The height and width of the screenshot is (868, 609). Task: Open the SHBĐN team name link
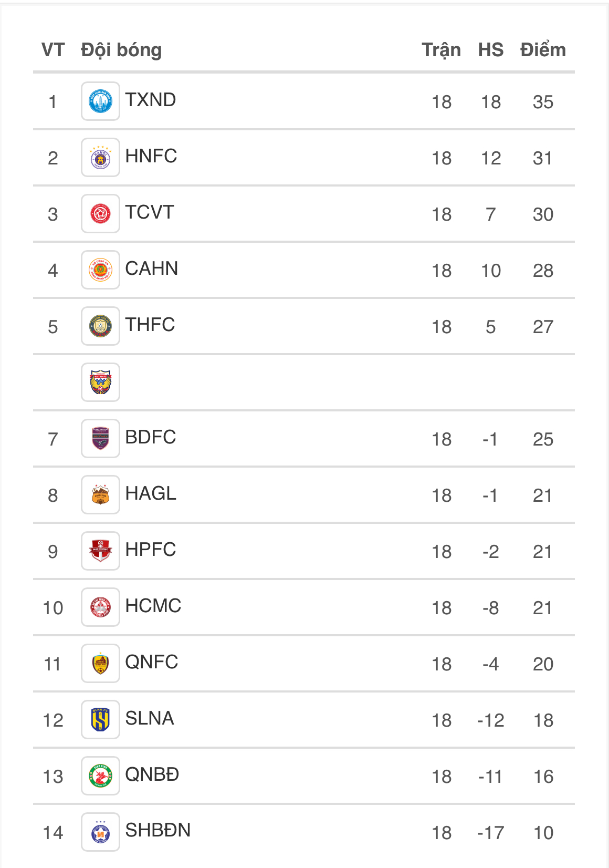tap(158, 830)
